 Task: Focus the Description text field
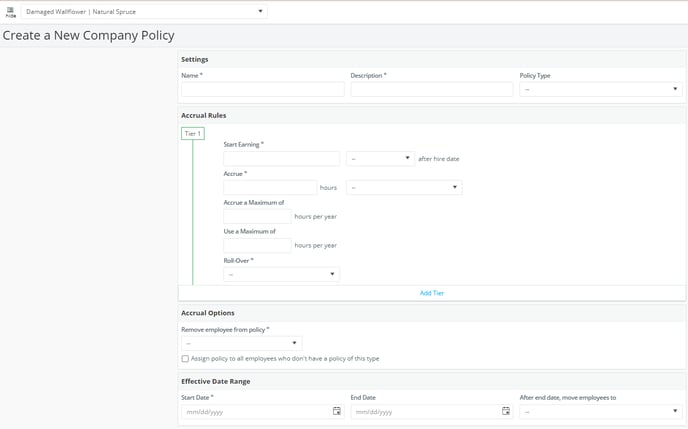coord(432,89)
